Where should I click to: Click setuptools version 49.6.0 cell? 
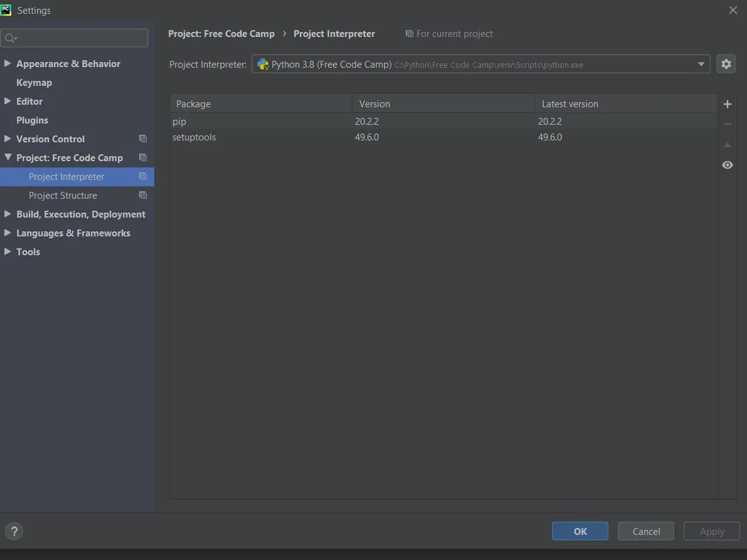pos(367,137)
